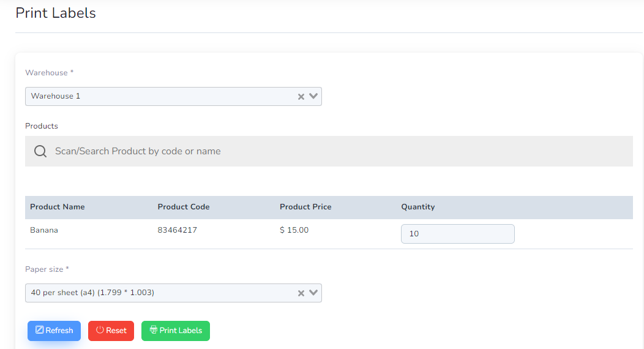Open the 40 per sheet (a4) select box

click(x=173, y=293)
